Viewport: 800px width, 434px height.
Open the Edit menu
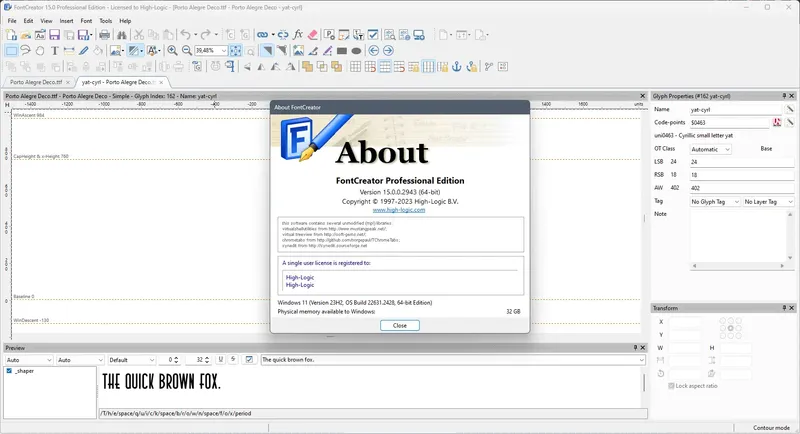click(x=28, y=21)
